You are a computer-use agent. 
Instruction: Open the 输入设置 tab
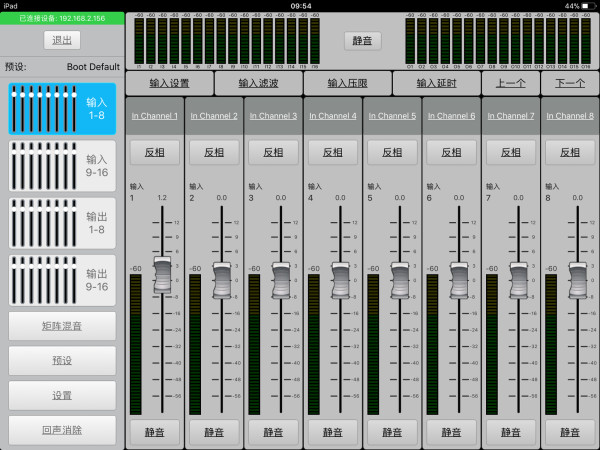(170, 83)
